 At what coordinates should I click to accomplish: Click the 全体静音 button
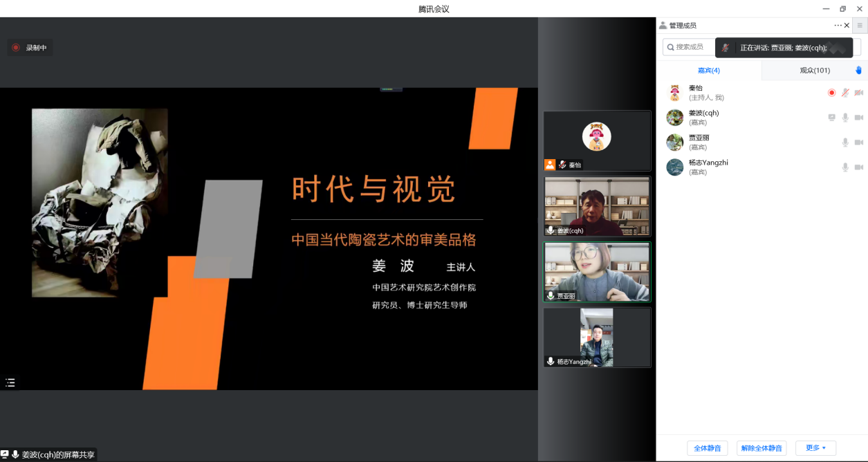pyautogui.click(x=707, y=448)
